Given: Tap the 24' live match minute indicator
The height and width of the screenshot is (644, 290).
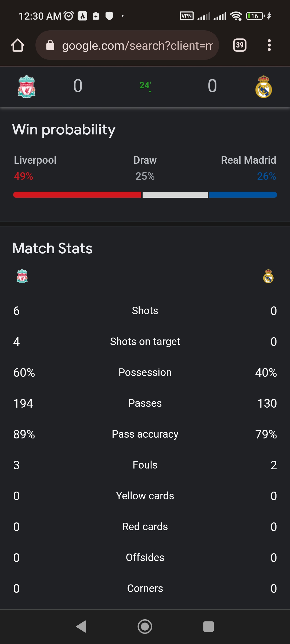Looking at the screenshot, I should click(x=145, y=86).
